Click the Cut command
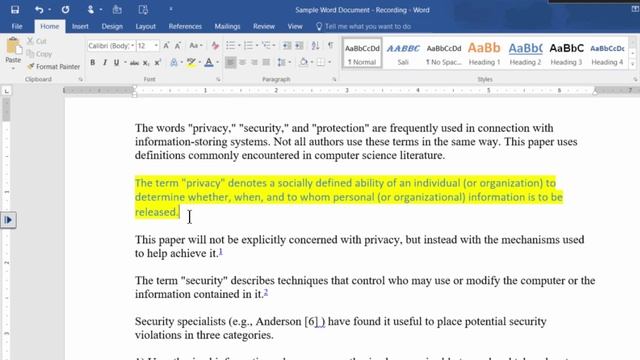The image size is (640, 360). tap(37, 41)
